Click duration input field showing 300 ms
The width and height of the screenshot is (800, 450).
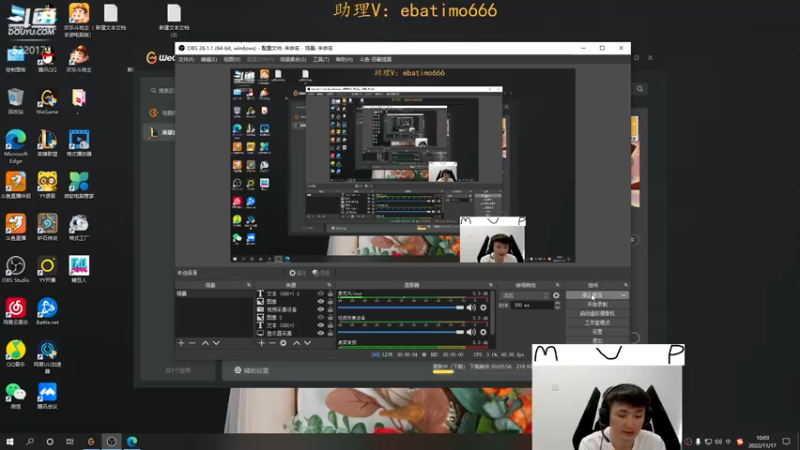click(x=532, y=305)
